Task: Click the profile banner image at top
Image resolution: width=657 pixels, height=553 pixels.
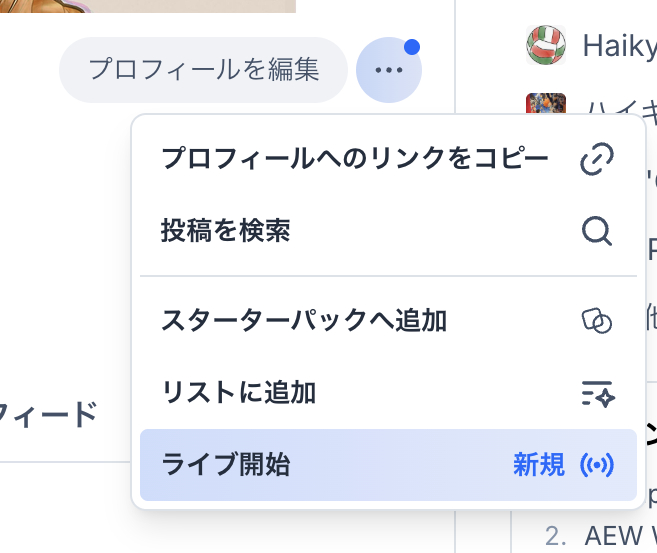Action: coord(148,6)
